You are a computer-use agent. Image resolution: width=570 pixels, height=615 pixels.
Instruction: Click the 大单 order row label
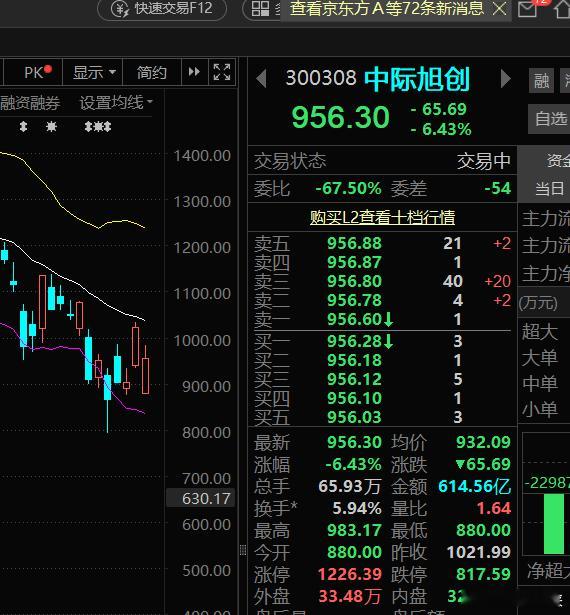point(539,358)
